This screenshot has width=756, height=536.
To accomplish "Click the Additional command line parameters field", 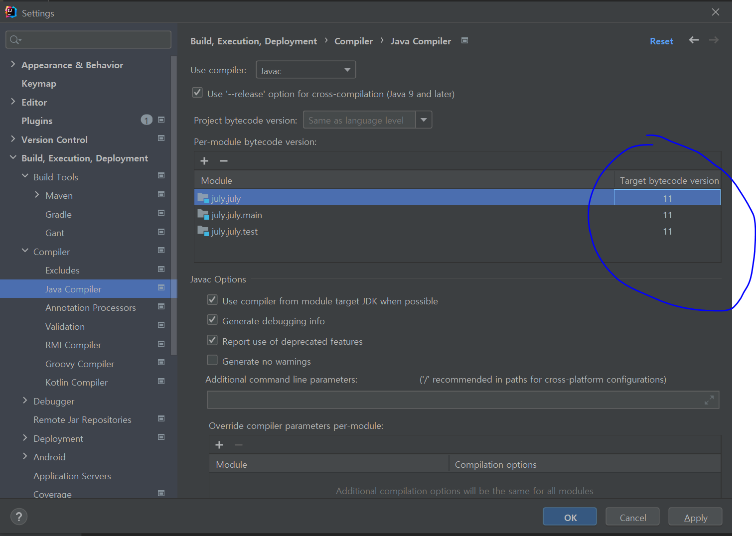I will [x=463, y=400].
